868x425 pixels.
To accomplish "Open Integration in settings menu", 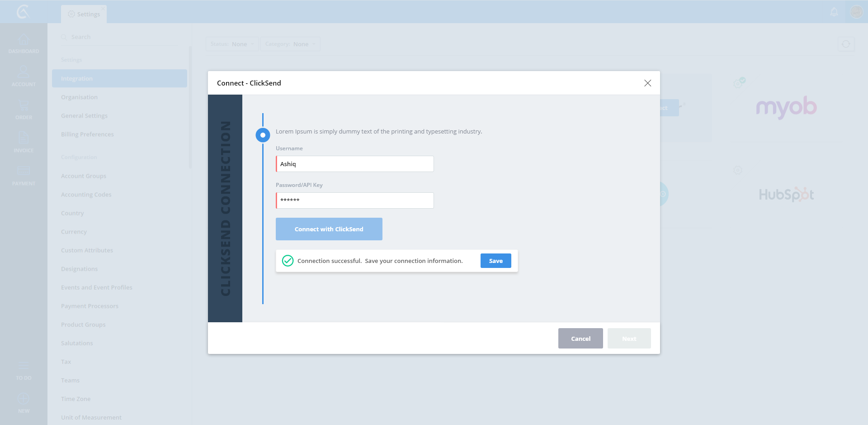I will [x=119, y=79].
